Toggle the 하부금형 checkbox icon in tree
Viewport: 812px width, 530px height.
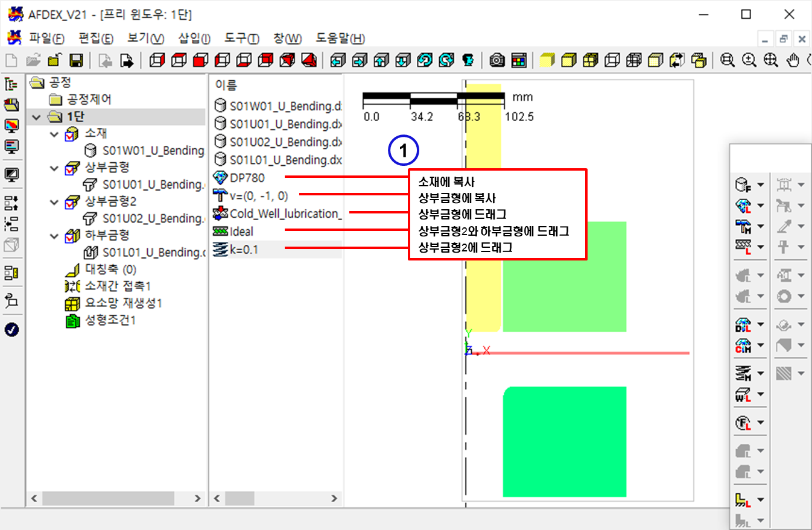pos(71,235)
